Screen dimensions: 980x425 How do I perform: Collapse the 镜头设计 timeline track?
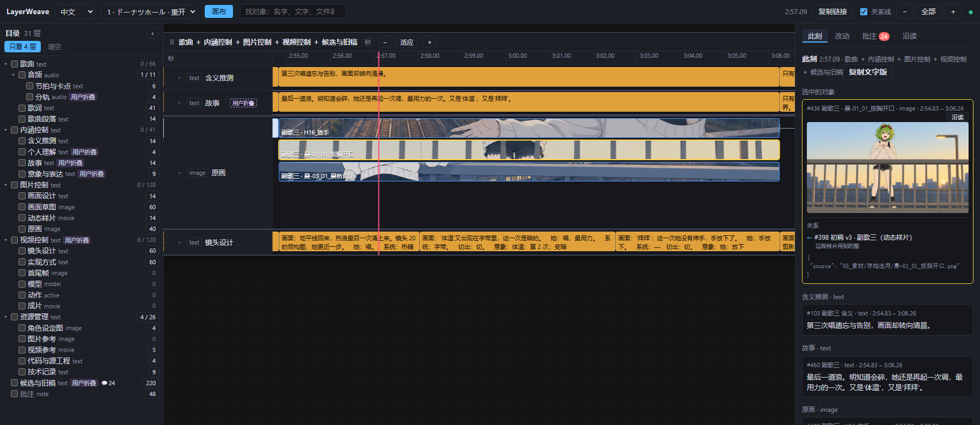[179, 242]
